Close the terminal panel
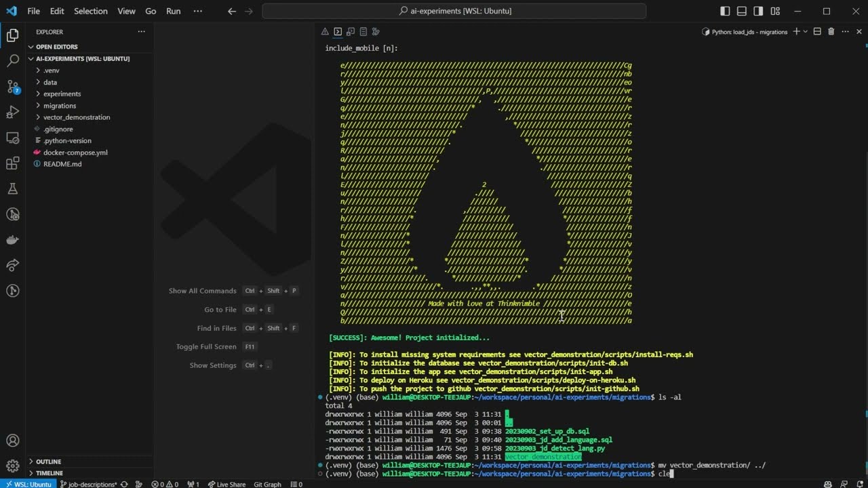The image size is (868, 488). [x=859, y=32]
